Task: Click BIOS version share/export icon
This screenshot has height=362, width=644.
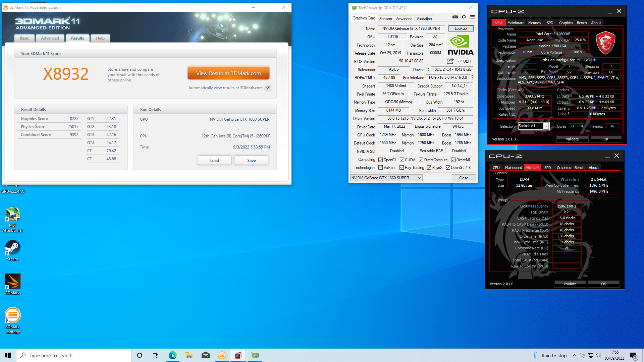Action: point(450,61)
